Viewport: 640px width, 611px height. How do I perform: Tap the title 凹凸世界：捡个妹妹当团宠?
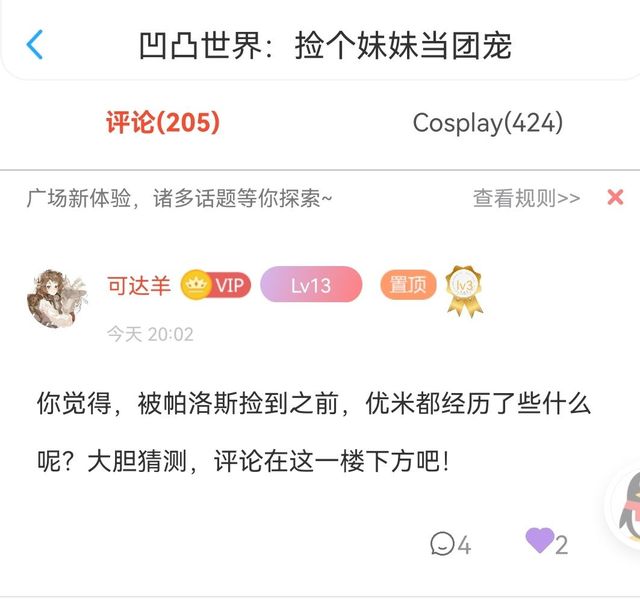click(x=325, y=45)
